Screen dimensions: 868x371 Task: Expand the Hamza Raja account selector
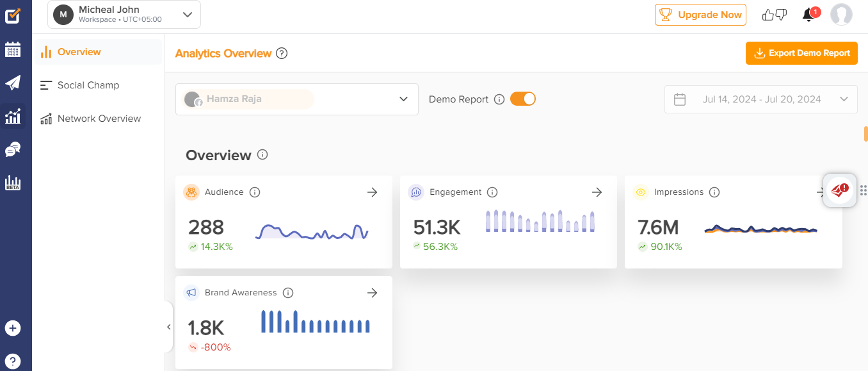coord(403,99)
